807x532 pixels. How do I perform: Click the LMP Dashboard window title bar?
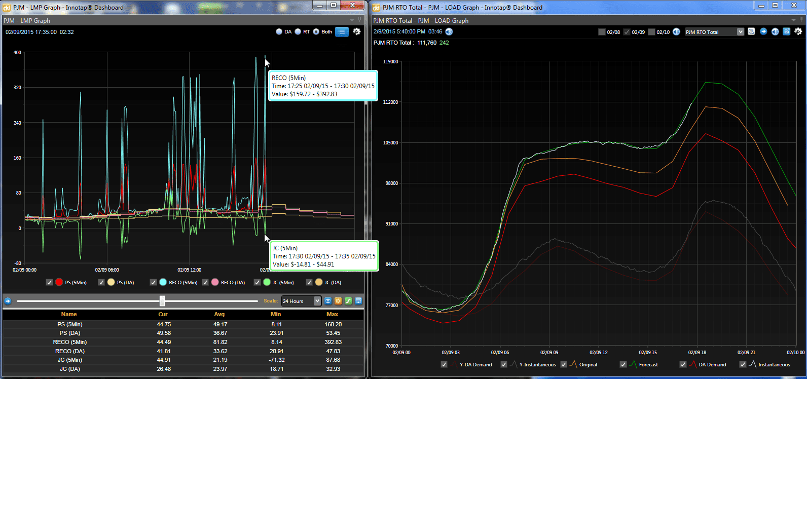[157, 7]
